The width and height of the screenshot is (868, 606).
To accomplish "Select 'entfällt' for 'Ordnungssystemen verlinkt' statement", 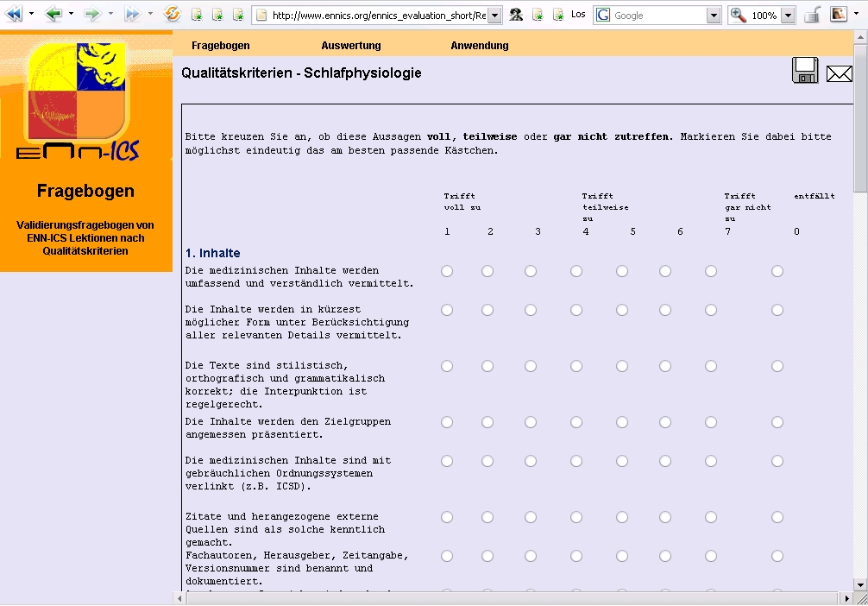I will coord(777,461).
